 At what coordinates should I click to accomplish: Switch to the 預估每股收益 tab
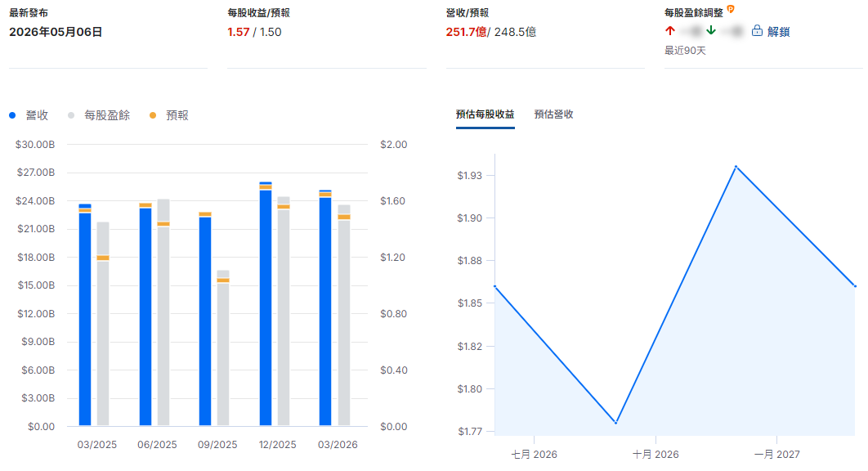(x=485, y=114)
